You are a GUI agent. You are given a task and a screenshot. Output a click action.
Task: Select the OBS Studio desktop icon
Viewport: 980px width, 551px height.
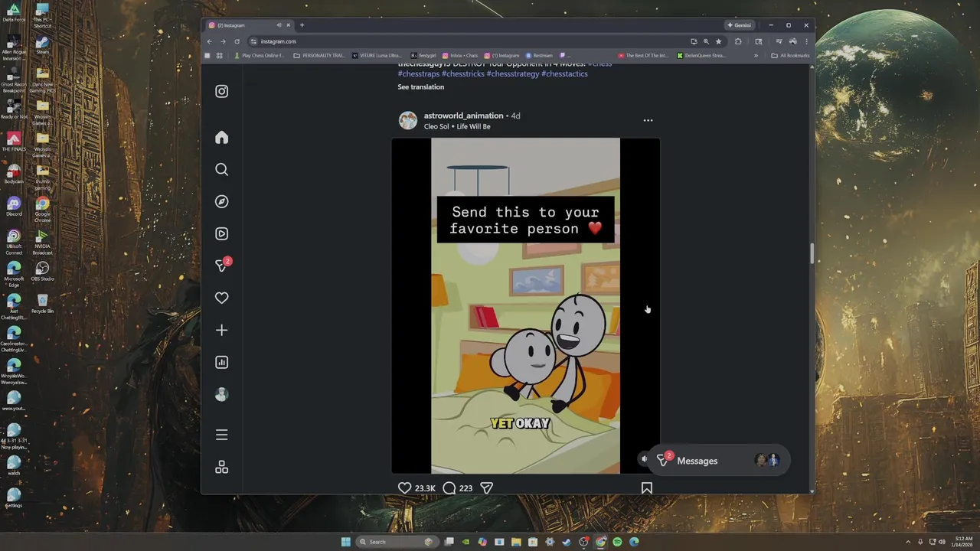(x=42, y=271)
